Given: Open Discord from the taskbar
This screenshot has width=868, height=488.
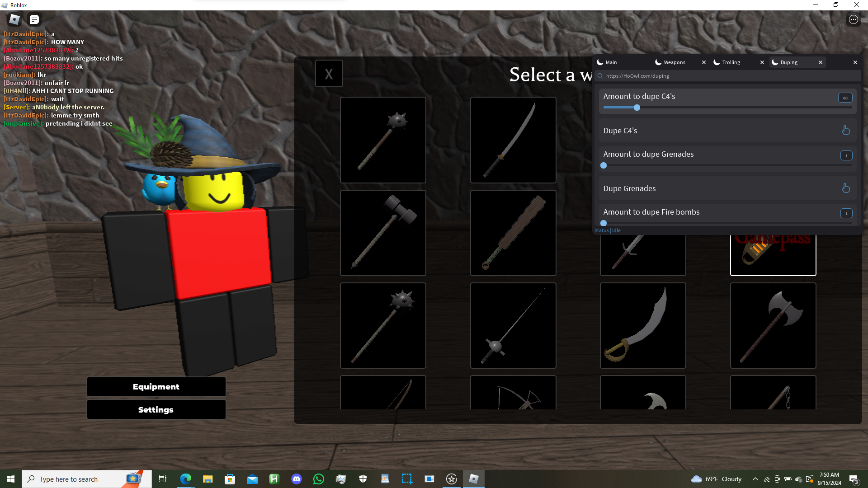Looking at the screenshot, I should point(297,479).
